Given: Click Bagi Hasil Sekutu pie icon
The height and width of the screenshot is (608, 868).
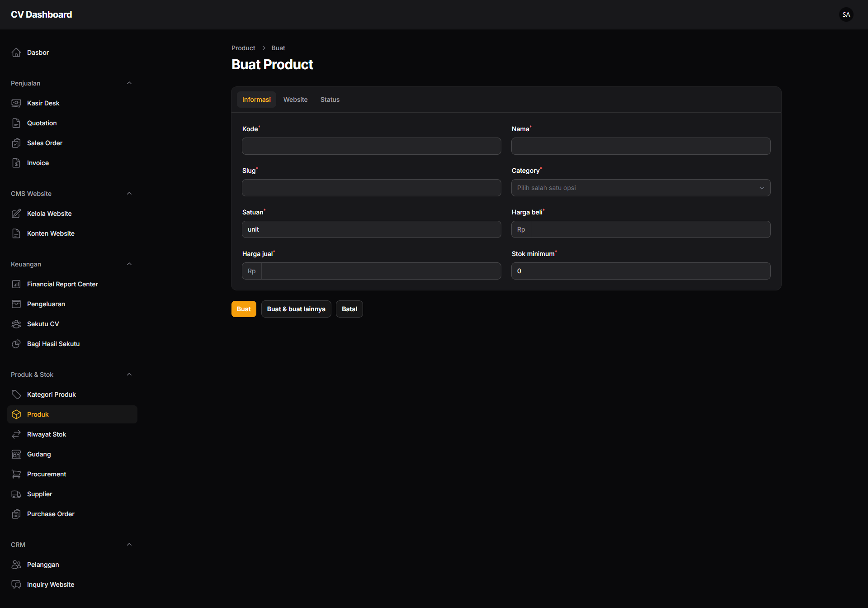Looking at the screenshot, I should [x=16, y=344].
